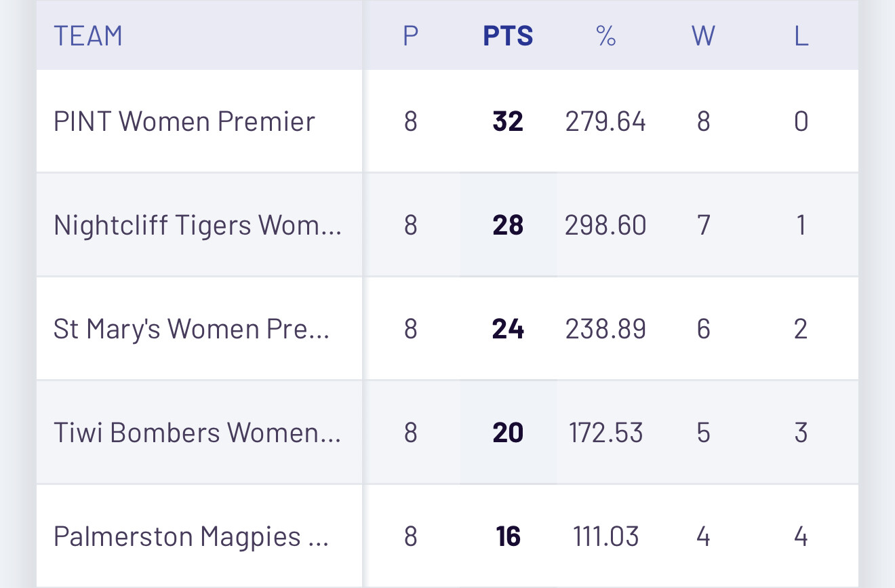Click Palmerston Magpies' 16 points value
This screenshot has width=895, height=588.
click(508, 536)
